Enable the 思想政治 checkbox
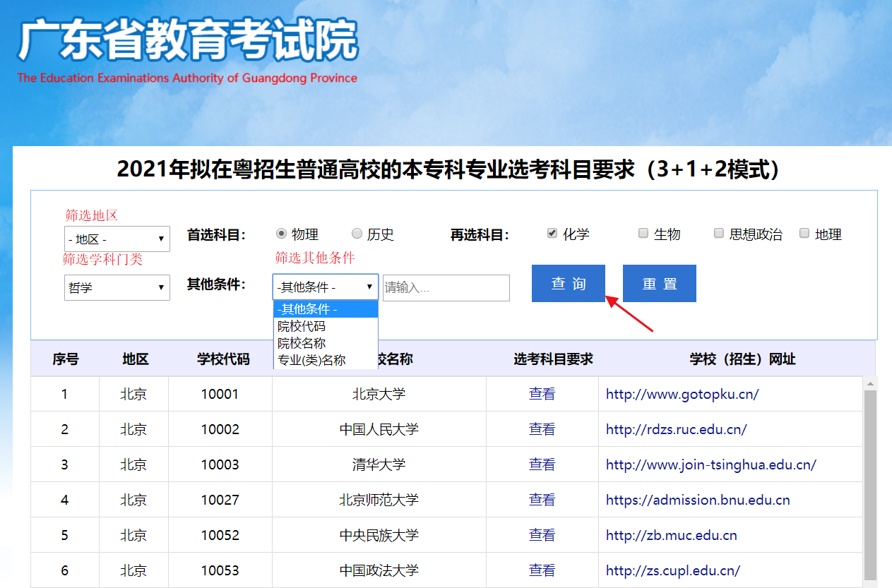Viewport: 892px width, 588px height. (719, 234)
